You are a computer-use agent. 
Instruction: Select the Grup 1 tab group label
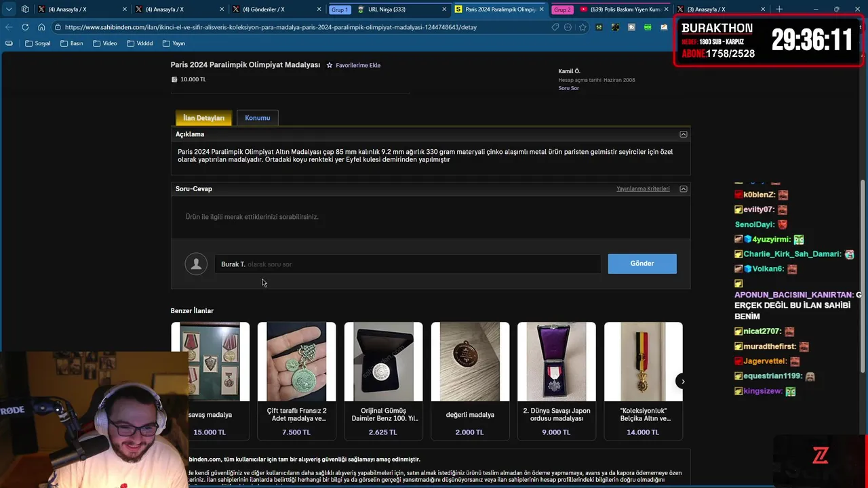[x=340, y=9]
